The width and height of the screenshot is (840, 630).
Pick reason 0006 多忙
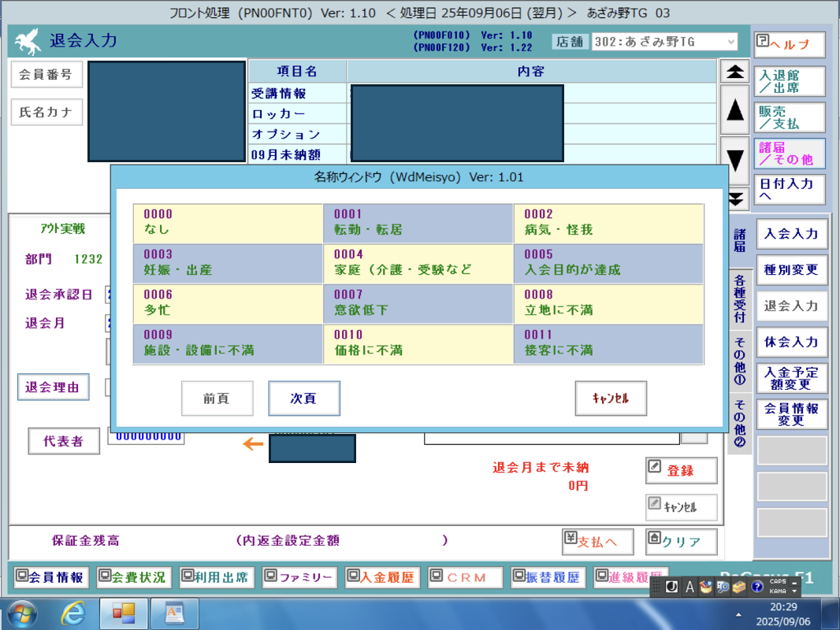[228, 304]
